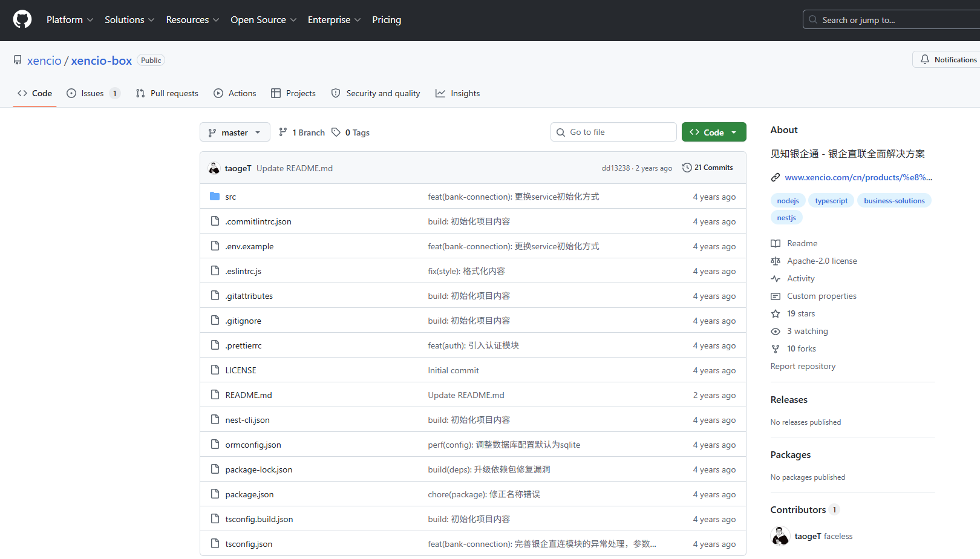Open the Projects tab

pos(293,93)
